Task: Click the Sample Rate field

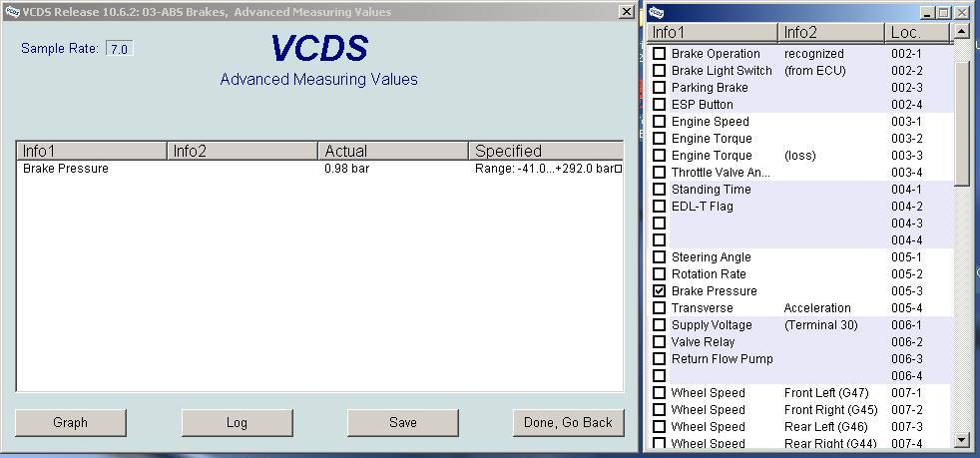Action: point(119,49)
